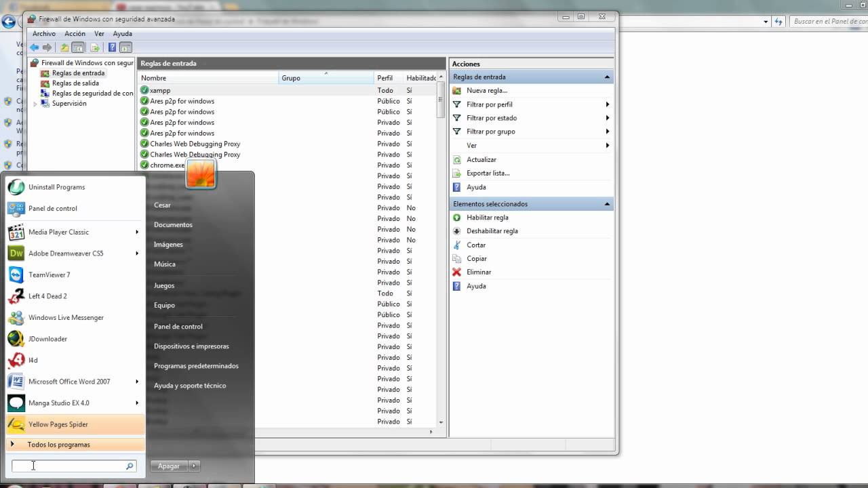
Task: Open the arrow next to Apagar button
Action: (x=194, y=466)
